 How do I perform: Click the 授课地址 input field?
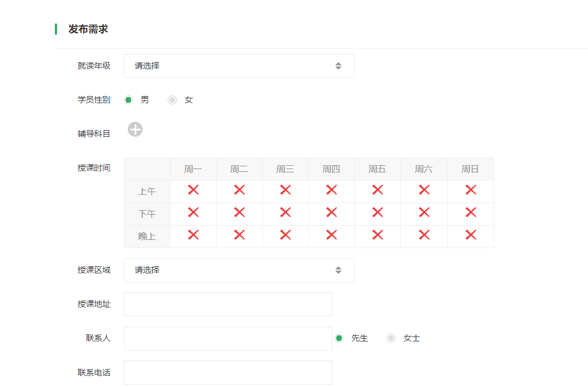coord(228,304)
